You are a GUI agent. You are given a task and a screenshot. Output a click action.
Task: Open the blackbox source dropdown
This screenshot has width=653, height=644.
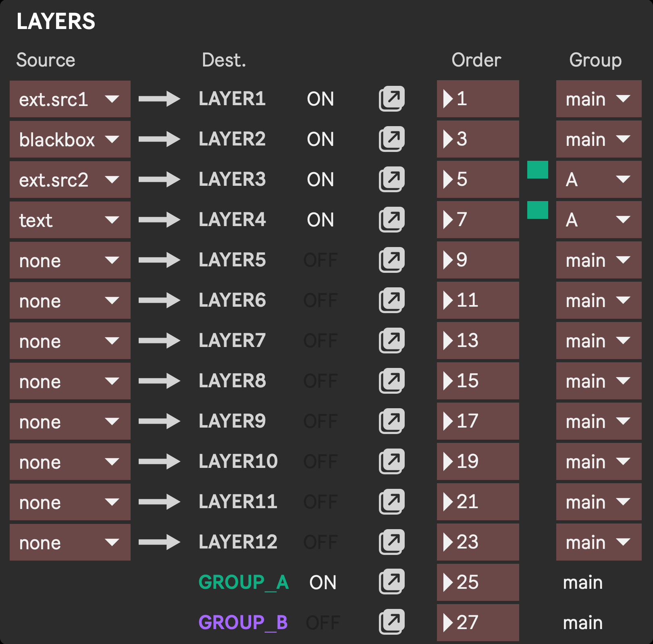(x=70, y=139)
